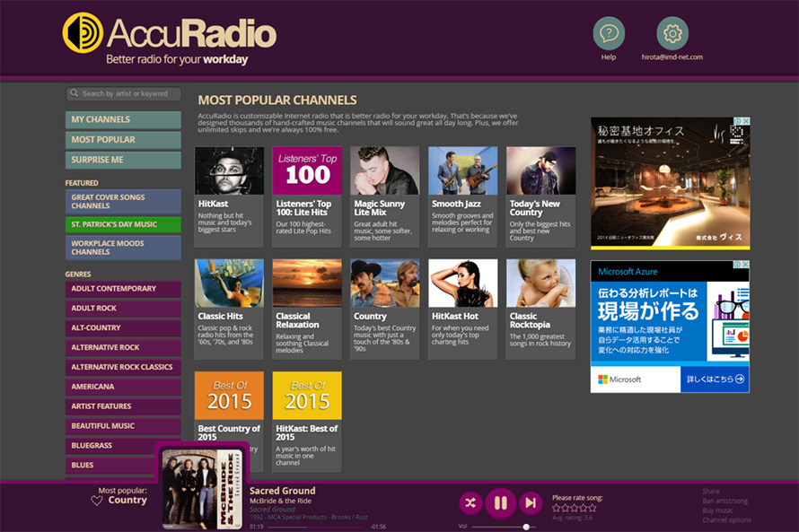Pause the current song
799x532 pixels.
pos(500,503)
